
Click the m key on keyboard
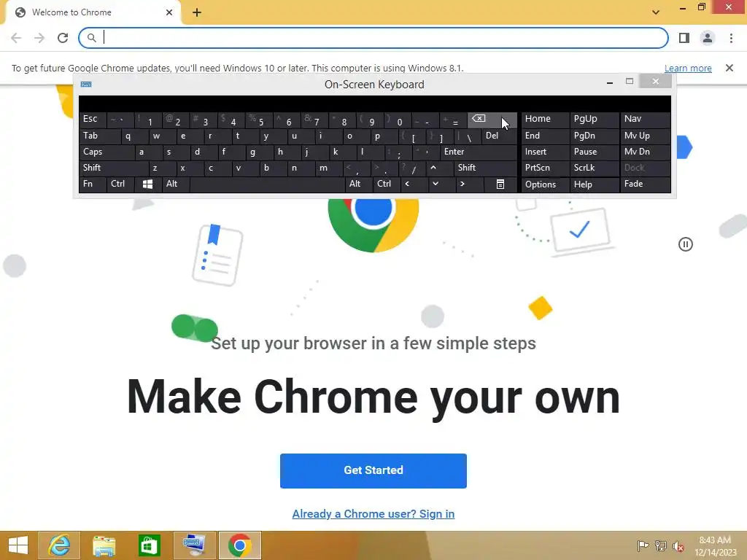click(328, 168)
